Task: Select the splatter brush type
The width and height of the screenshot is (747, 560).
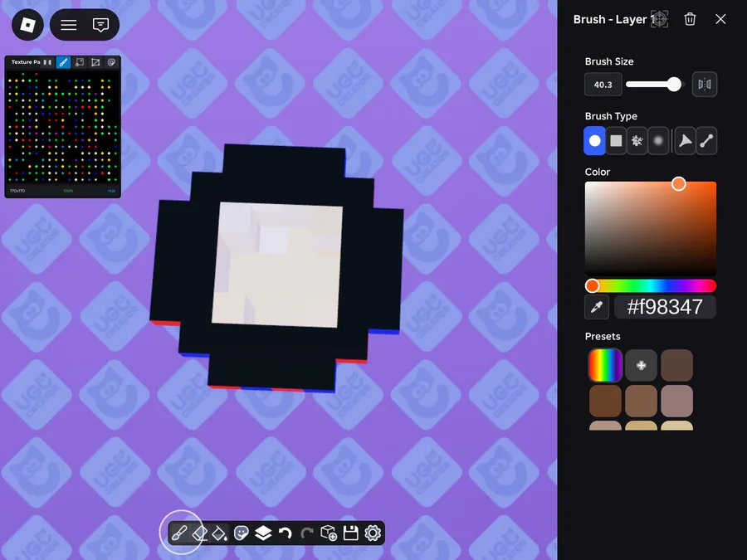Action: pyautogui.click(x=637, y=141)
